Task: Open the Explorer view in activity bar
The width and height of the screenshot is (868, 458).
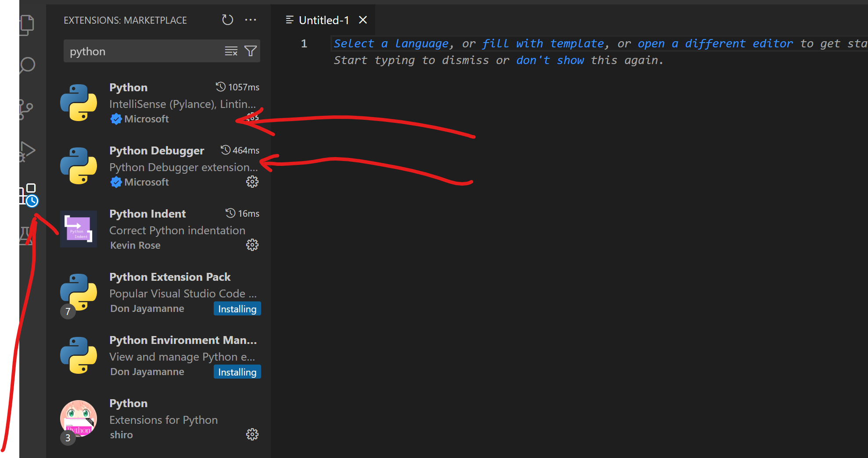Action: 27,25
